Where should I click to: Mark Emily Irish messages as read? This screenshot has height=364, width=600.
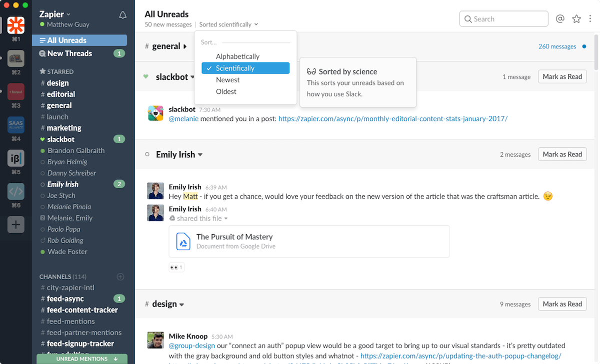coord(562,154)
